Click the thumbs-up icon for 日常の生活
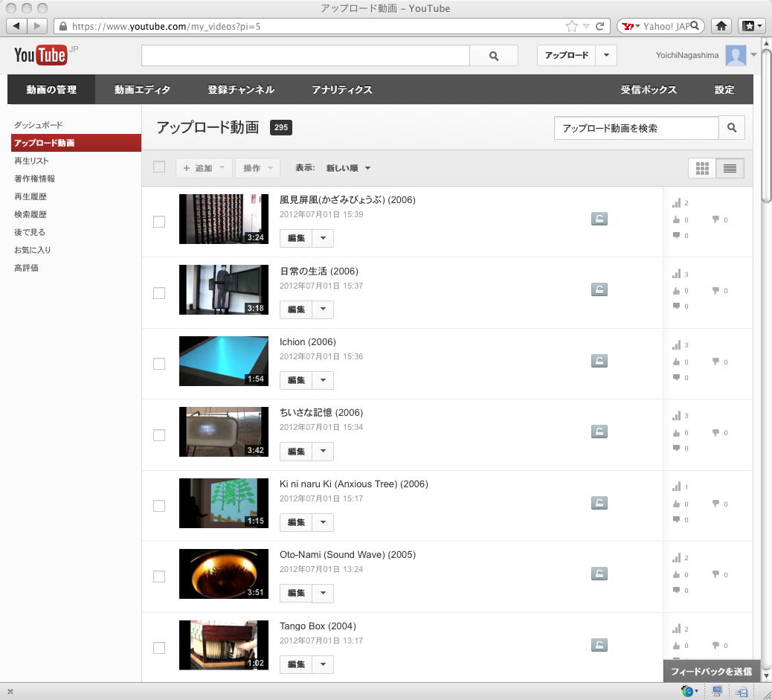This screenshot has height=700, width=772. point(676,291)
